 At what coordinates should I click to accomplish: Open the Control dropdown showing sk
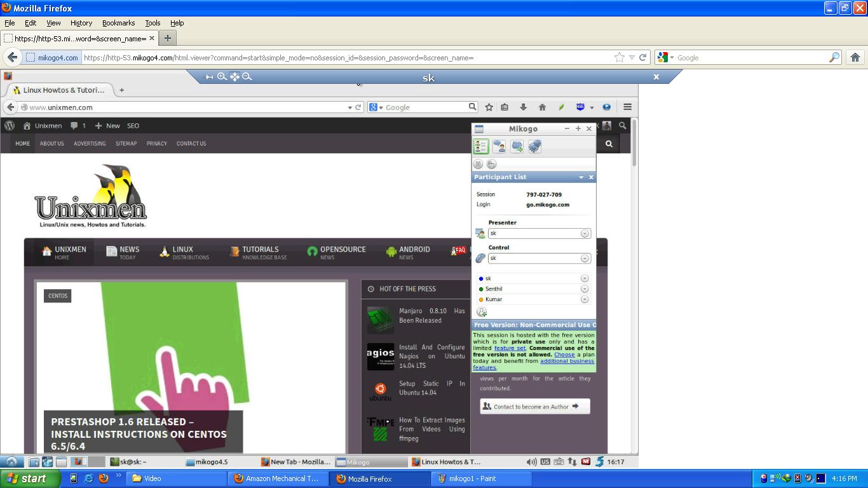[x=539, y=258]
